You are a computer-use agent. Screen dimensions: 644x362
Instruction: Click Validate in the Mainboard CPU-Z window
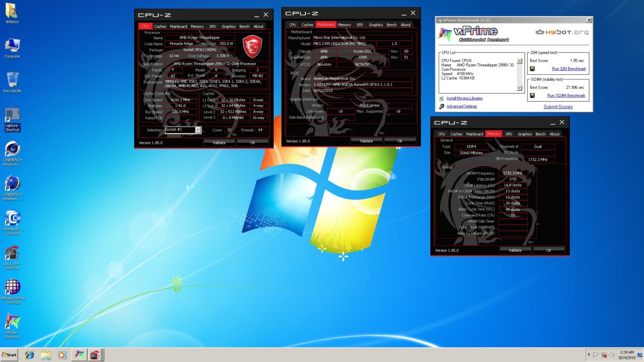366,141
